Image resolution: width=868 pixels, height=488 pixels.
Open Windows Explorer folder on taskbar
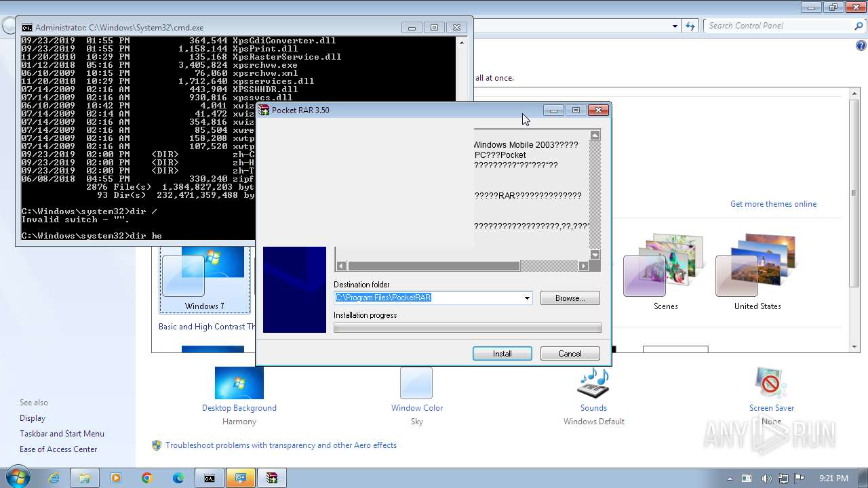[85, 478]
